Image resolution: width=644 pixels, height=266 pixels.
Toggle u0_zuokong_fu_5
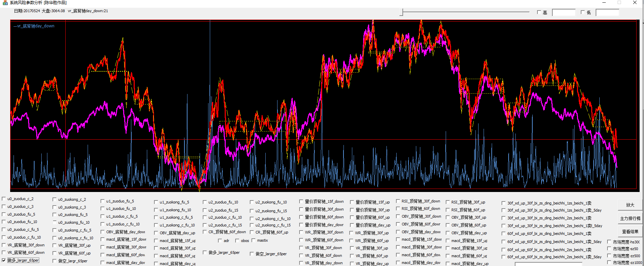54,215
